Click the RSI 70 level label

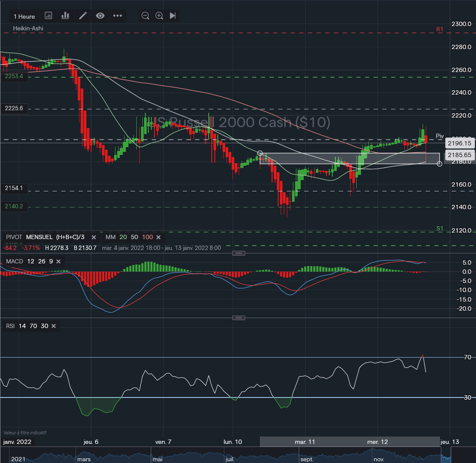[x=467, y=358]
